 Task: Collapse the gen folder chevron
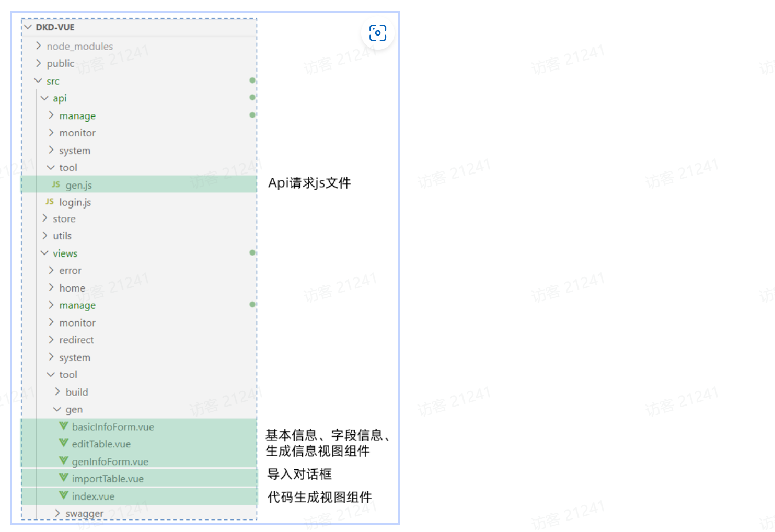57,409
